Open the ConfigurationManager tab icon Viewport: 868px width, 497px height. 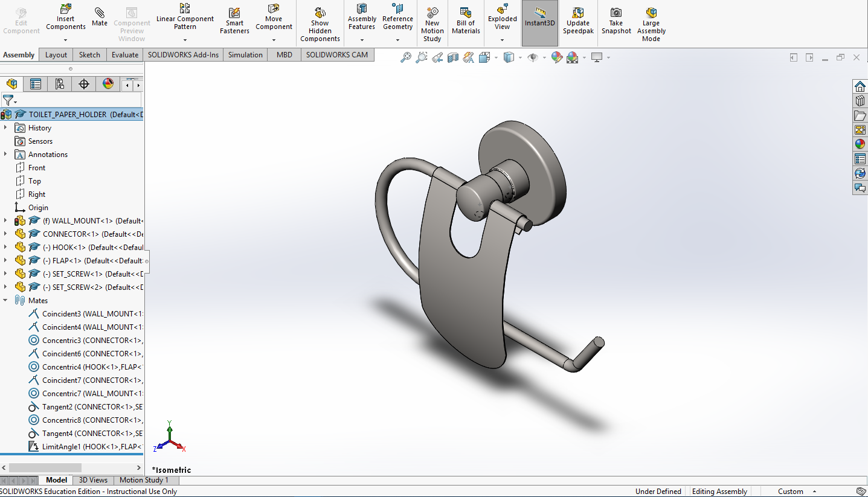tap(60, 84)
